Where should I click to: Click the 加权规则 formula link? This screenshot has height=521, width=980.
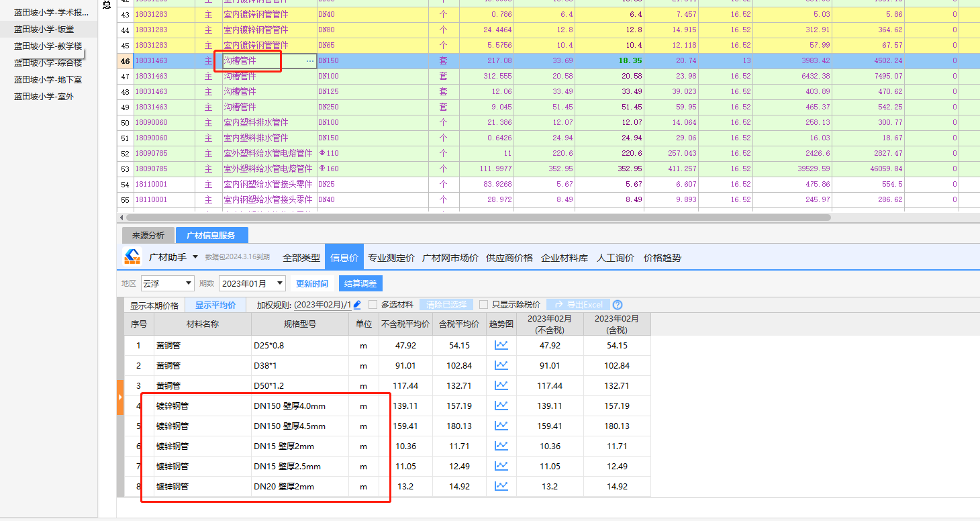tap(322, 305)
